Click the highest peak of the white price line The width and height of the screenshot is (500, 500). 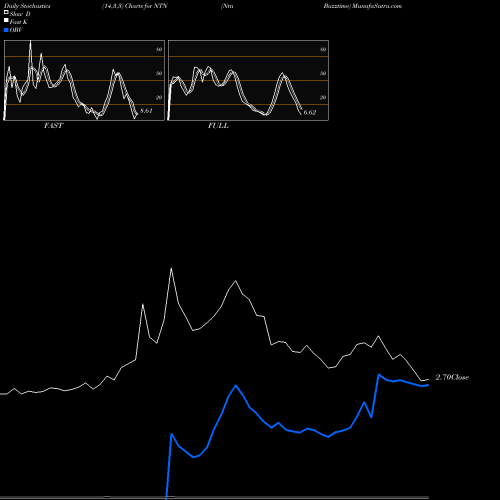[x=171, y=268]
